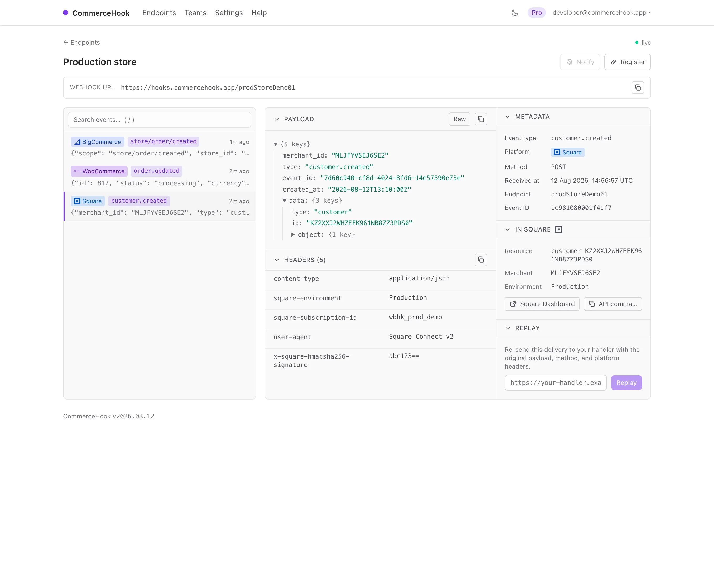
Task: Click the Merchant value in IN SQUARE panel
Action: click(x=575, y=273)
